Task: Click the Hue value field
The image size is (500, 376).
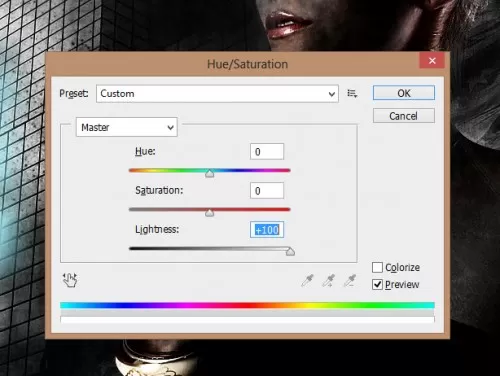Action: click(267, 152)
